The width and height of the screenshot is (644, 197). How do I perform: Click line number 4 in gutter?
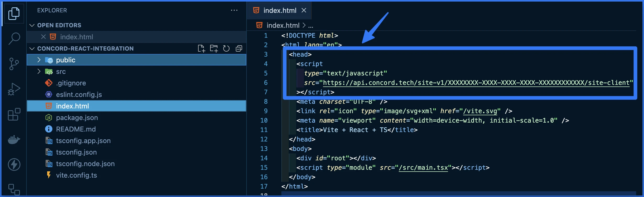(x=266, y=64)
